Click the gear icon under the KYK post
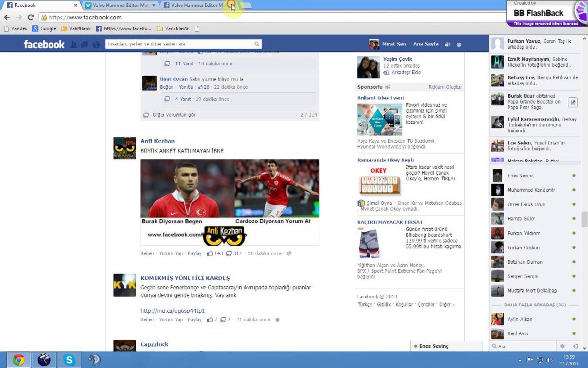 click(277, 320)
